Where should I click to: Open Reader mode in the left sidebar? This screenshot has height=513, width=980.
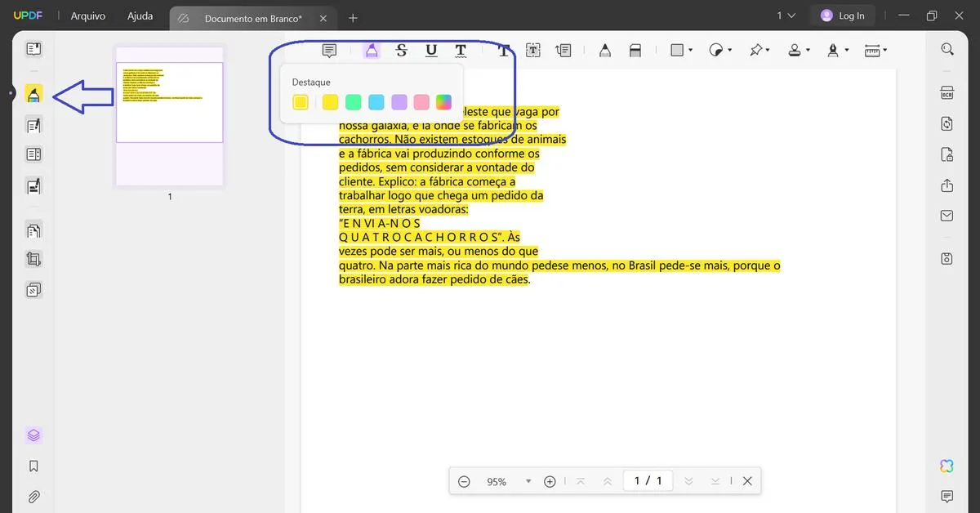pos(33,49)
